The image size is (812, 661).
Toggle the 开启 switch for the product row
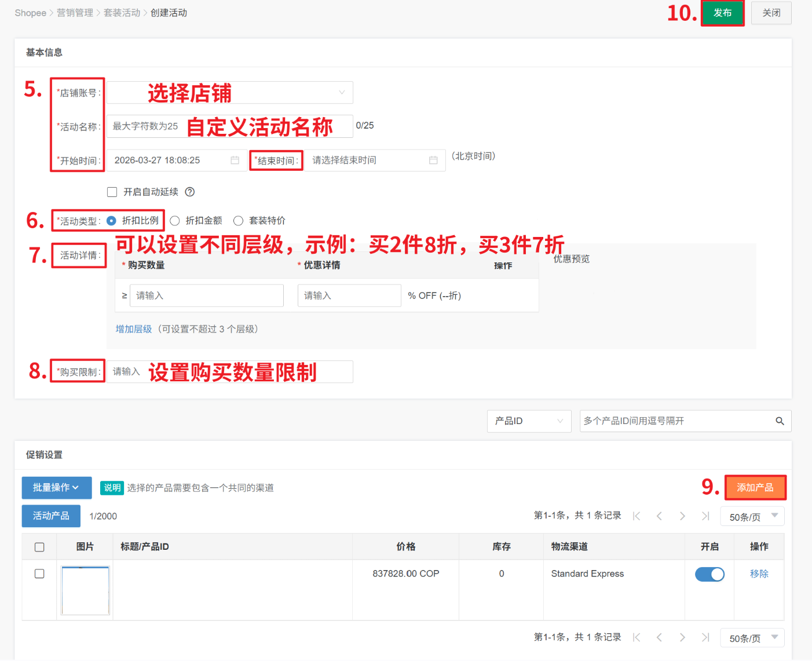point(709,574)
